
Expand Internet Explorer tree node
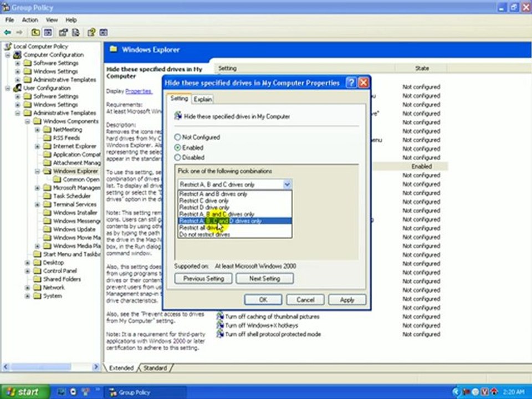tap(37, 146)
